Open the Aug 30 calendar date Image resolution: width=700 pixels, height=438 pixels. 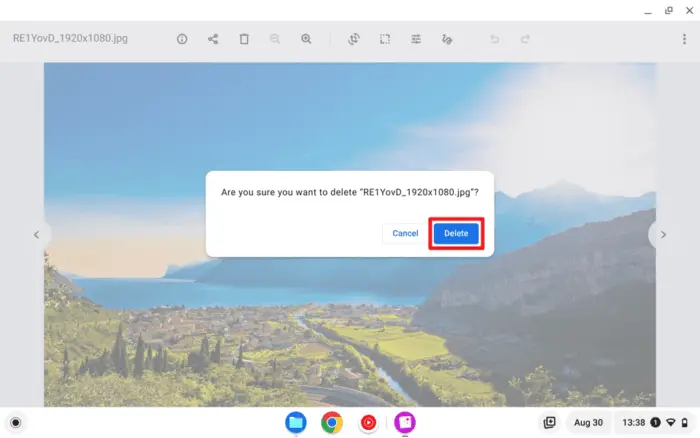[588, 422]
